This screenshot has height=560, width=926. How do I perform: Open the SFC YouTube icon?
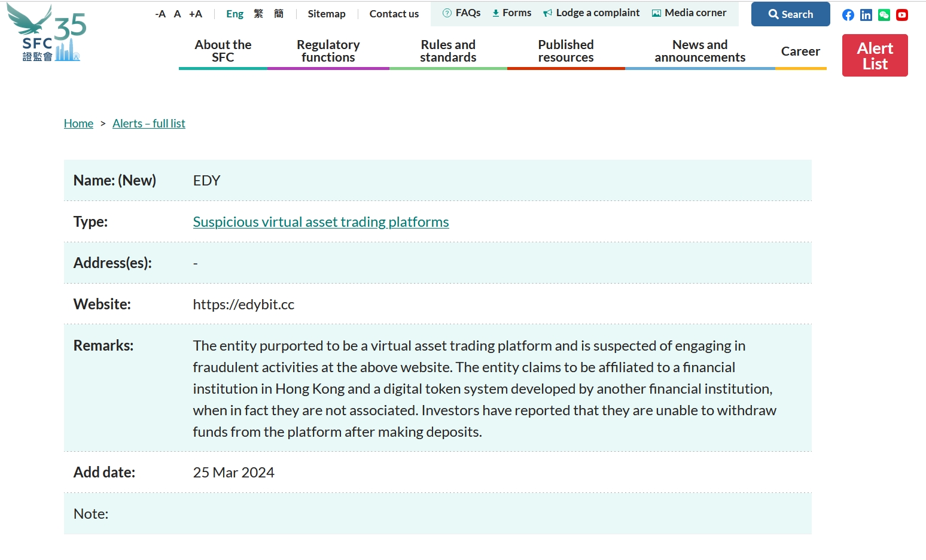tap(902, 15)
